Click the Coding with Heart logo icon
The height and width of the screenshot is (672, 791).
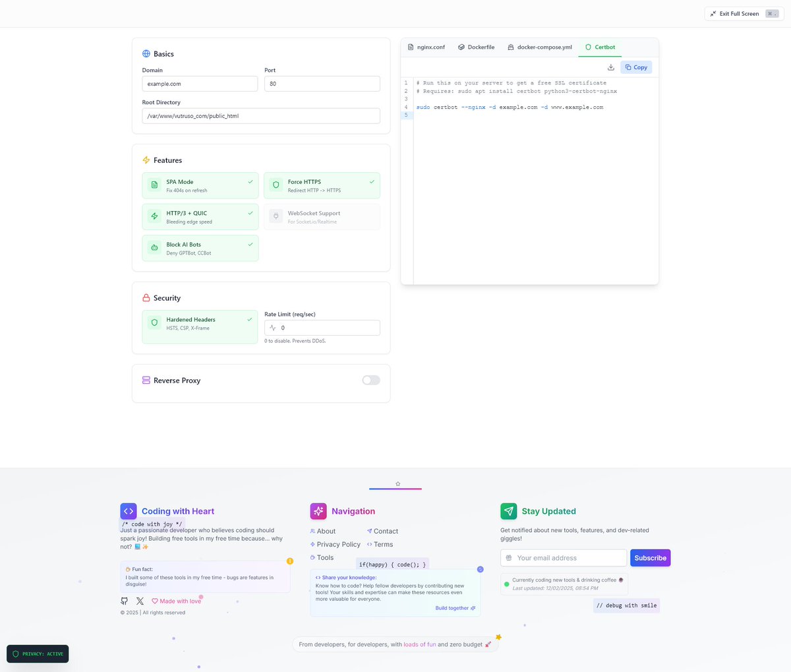tap(129, 511)
